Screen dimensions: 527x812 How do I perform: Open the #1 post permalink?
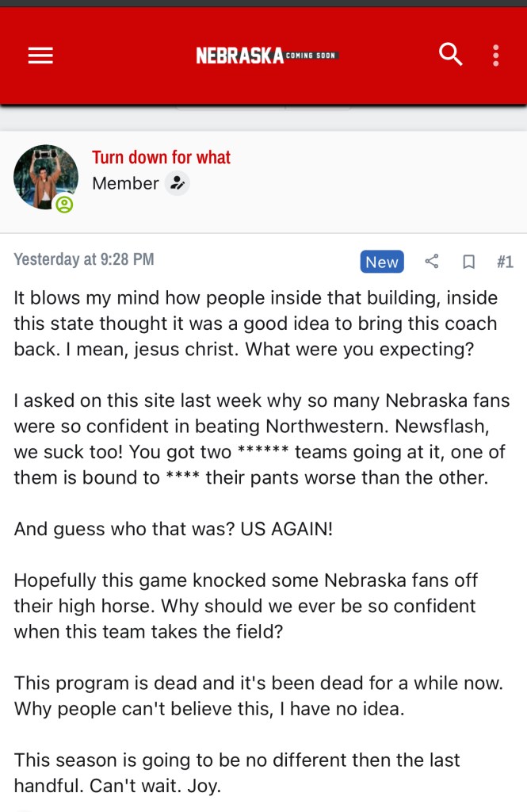tap(505, 262)
